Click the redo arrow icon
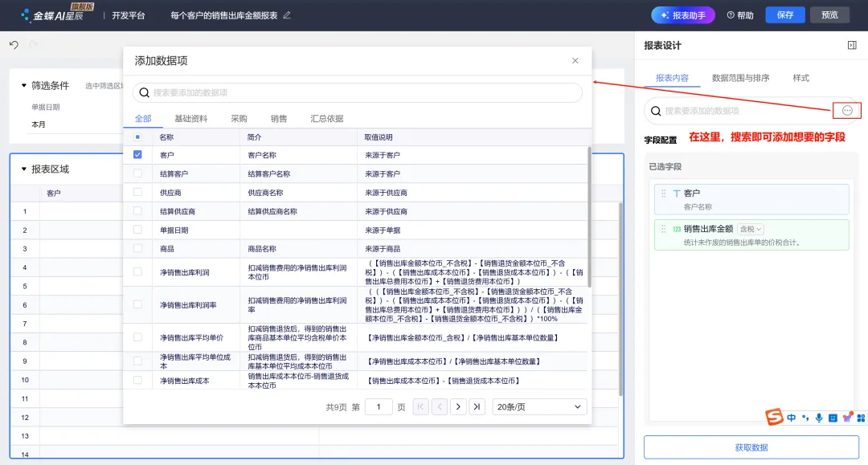 [33, 45]
